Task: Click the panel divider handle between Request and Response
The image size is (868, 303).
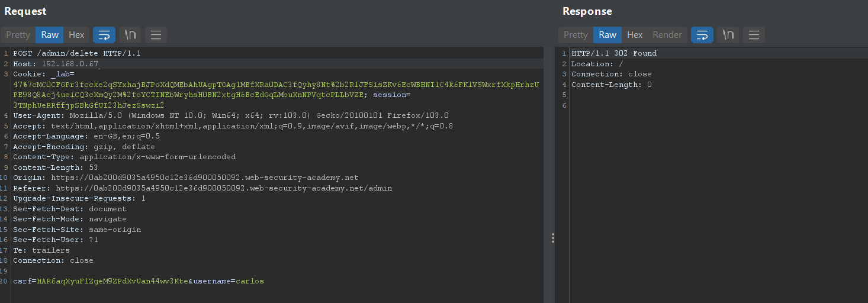Action: (552, 238)
